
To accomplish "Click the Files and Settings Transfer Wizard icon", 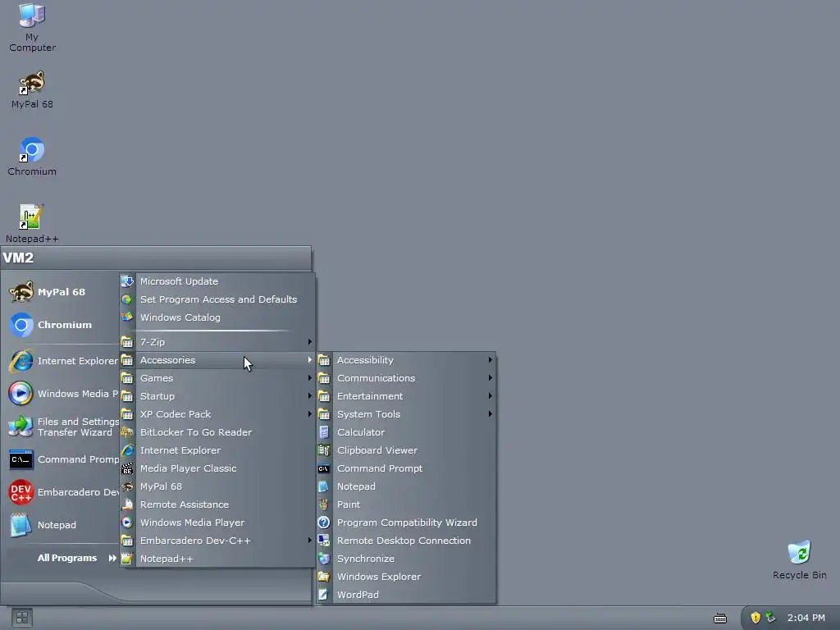I will click(21, 427).
